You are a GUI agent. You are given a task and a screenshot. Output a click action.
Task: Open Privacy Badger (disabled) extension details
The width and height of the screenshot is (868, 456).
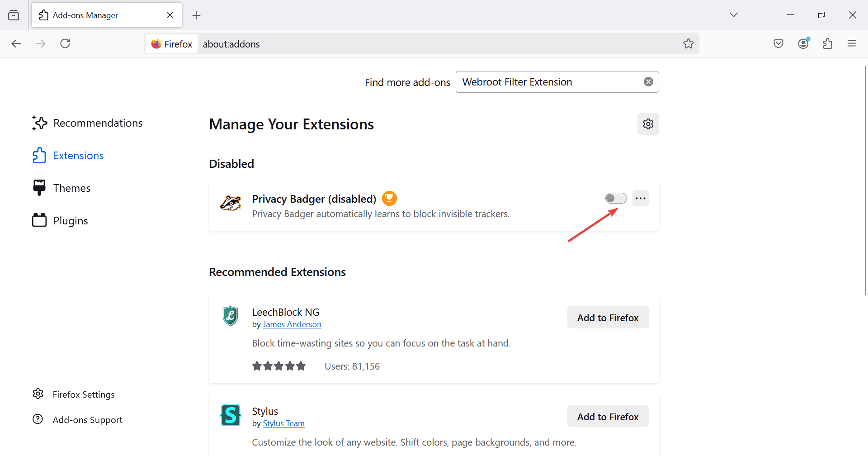pyautogui.click(x=314, y=199)
